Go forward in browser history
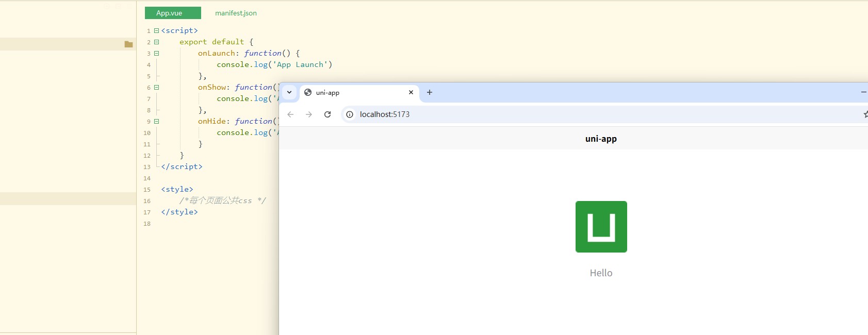Screen dimensions: 868x335 pos(309,114)
